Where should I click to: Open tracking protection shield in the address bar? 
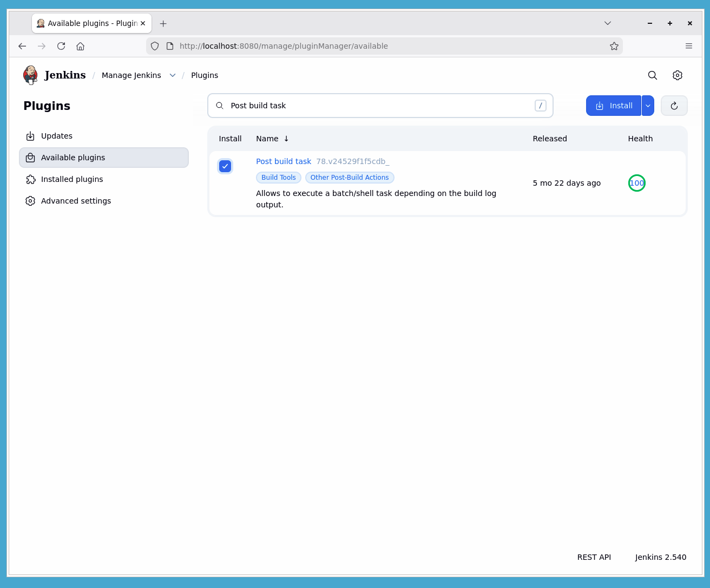pos(155,46)
